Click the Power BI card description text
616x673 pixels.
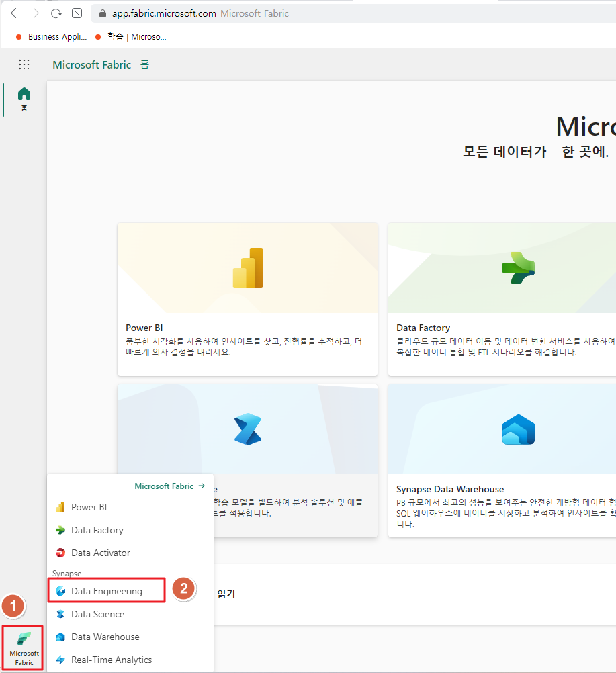click(x=244, y=347)
